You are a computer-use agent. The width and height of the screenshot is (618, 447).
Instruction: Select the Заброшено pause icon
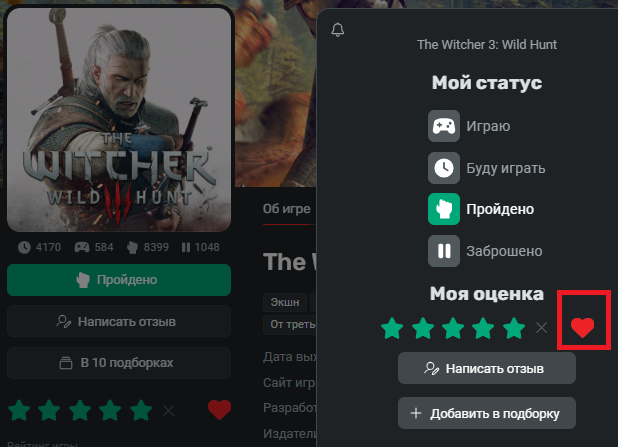tap(444, 251)
